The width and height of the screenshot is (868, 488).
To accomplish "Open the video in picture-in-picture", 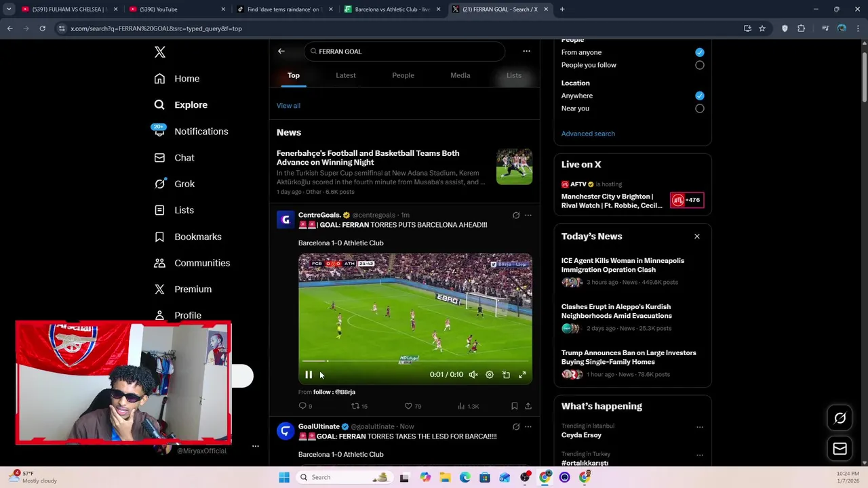I will tap(506, 375).
